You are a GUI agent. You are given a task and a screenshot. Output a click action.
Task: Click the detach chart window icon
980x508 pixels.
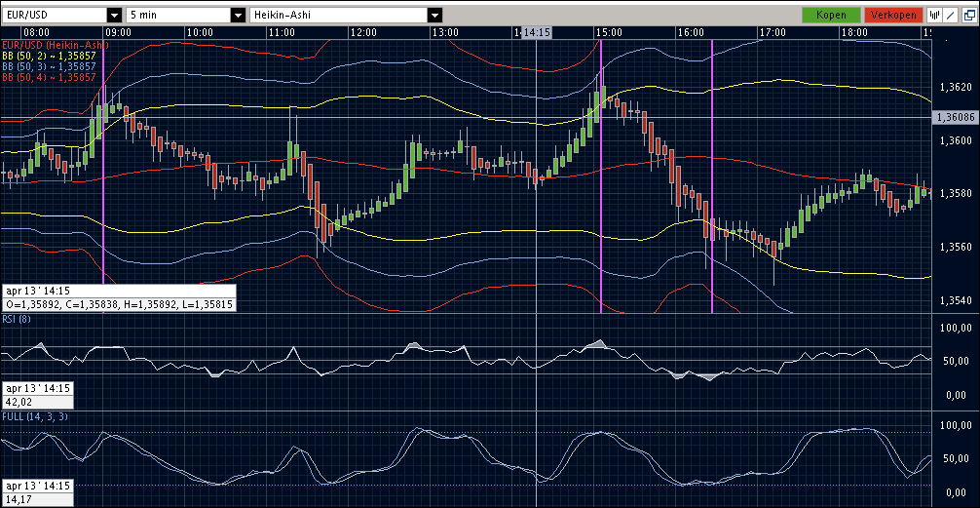968,15
